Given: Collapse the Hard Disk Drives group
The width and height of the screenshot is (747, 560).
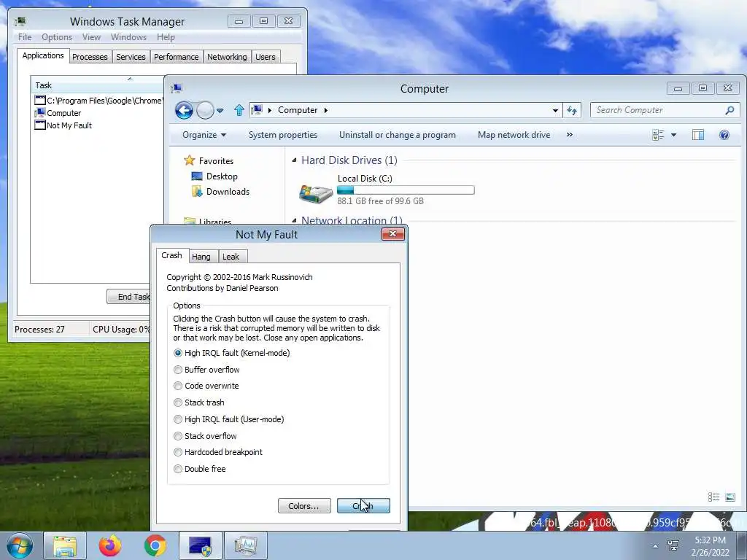Looking at the screenshot, I should (295, 160).
